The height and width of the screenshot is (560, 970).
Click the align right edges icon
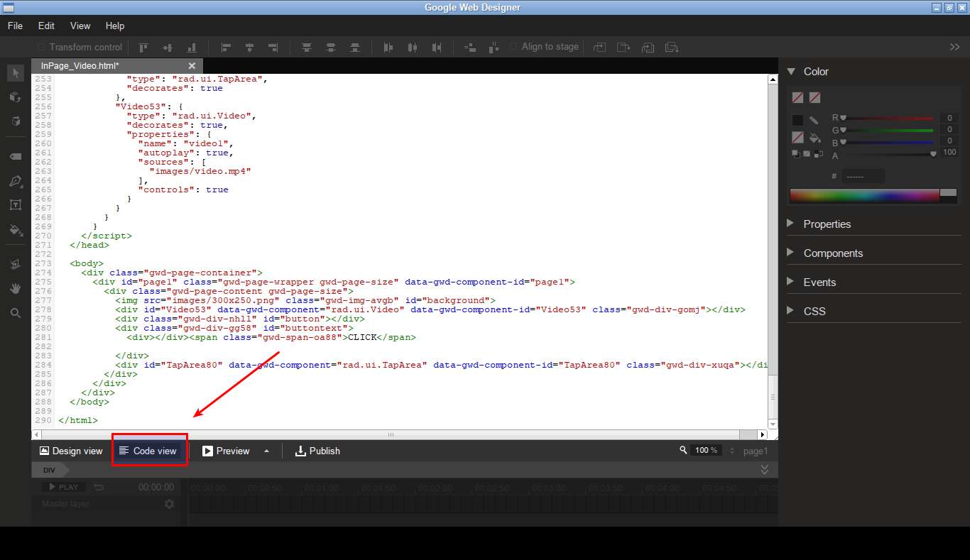coord(273,48)
